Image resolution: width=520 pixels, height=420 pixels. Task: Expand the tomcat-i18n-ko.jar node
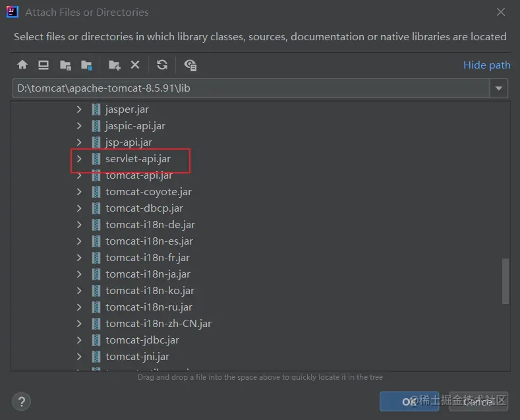pos(79,291)
